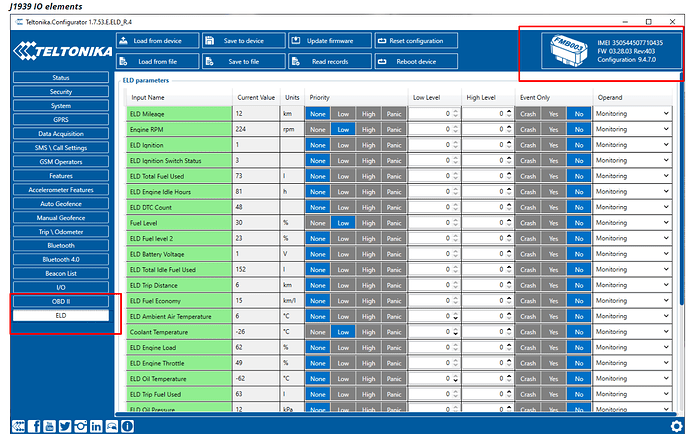
Task: Open the Status section
Action: (x=61, y=77)
